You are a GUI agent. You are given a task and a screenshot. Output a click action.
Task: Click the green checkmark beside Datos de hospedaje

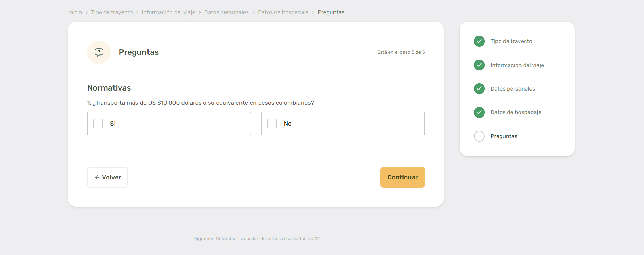pos(479,112)
